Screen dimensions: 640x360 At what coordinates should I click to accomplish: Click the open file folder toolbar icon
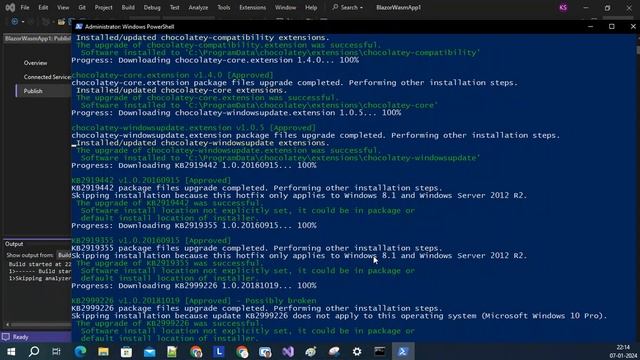[x=61, y=22]
